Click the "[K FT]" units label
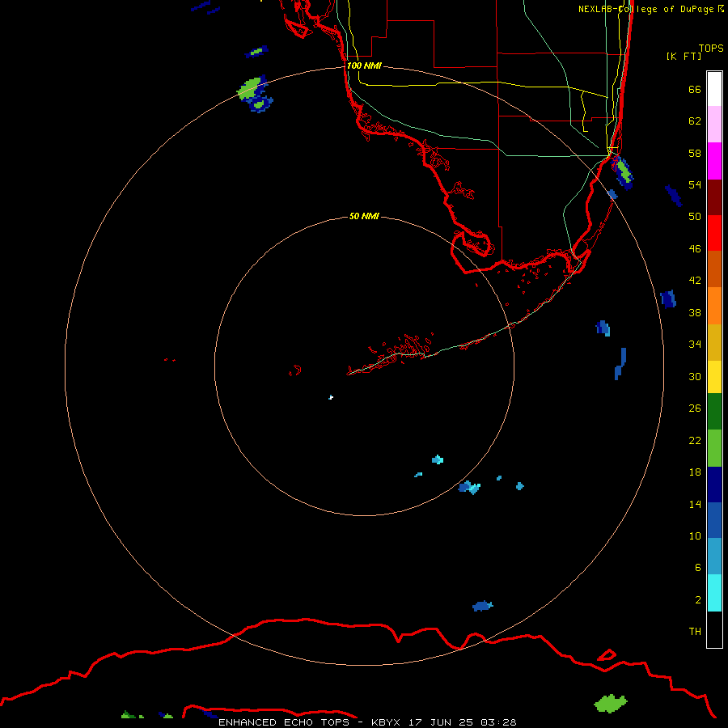 pyautogui.click(x=684, y=56)
